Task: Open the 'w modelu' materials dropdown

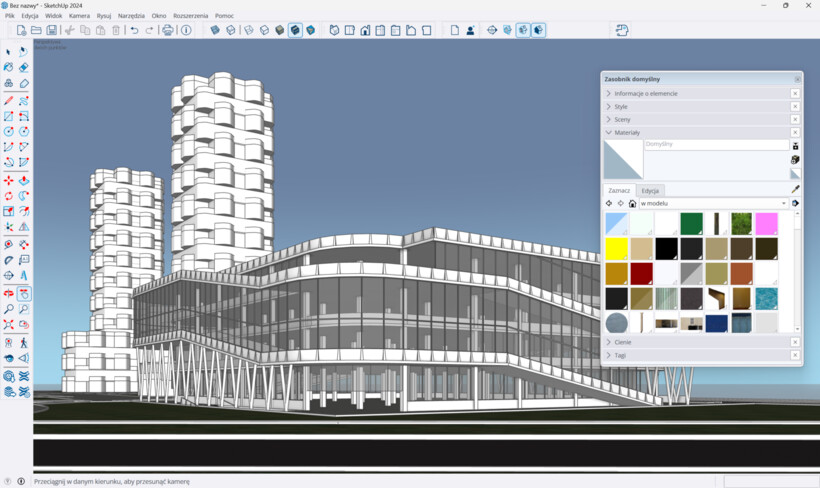Action: click(714, 203)
